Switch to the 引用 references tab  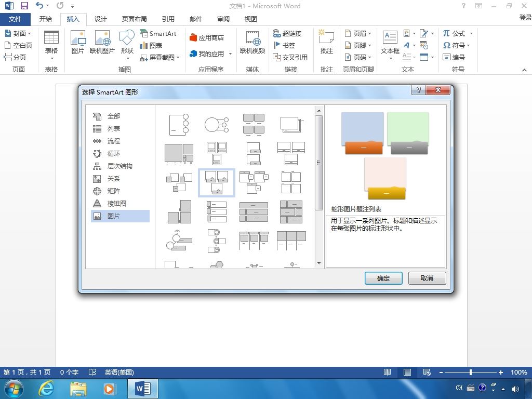[x=168, y=19]
